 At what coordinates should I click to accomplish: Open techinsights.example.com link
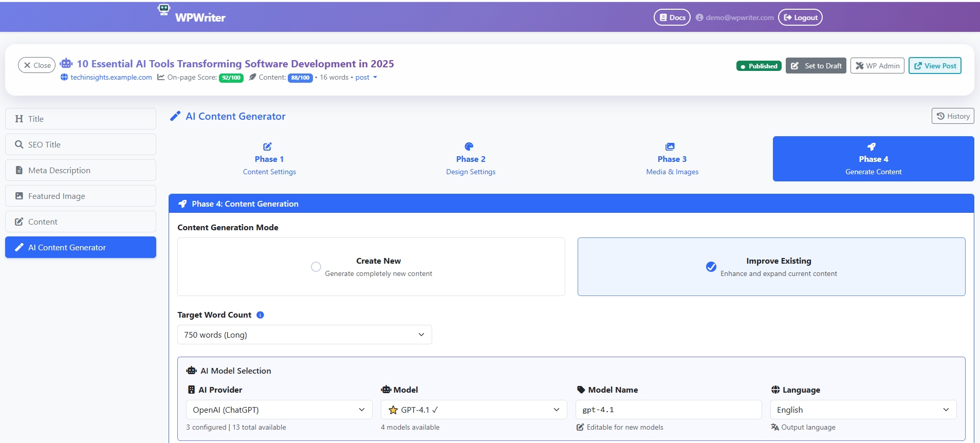pyautogui.click(x=111, y=77)
